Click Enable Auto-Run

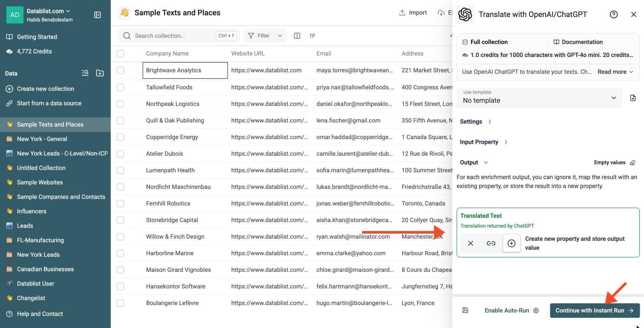(512, 311)
